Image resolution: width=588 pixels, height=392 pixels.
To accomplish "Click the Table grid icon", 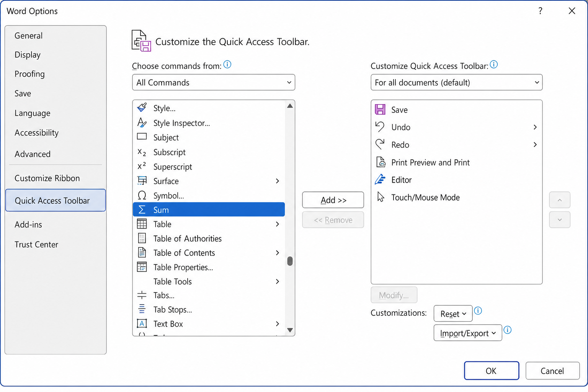I will (x=142, y=224).
